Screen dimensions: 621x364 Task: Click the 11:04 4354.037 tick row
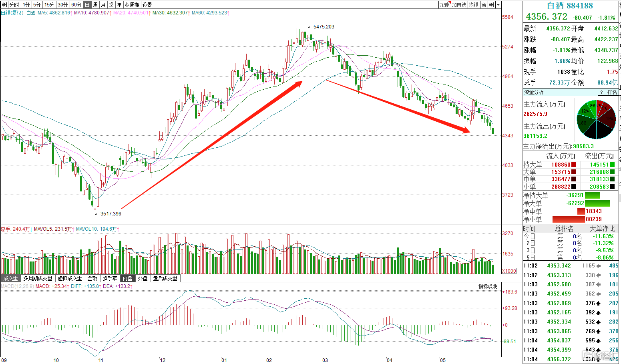tap(571, 340)
